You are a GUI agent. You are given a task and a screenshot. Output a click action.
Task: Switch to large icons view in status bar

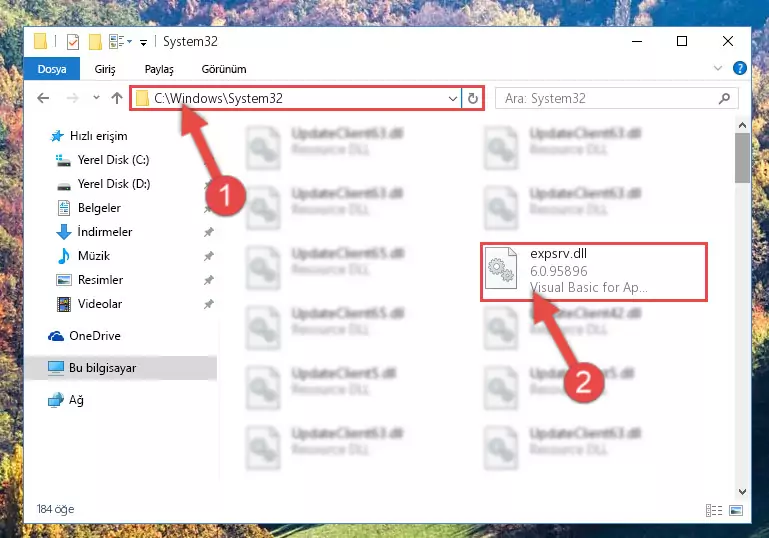pos(736,511)
